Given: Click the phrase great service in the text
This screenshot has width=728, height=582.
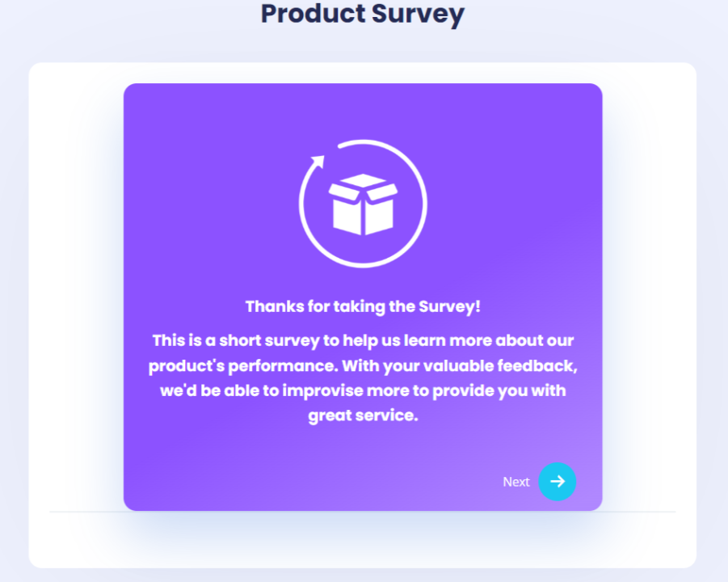Looking at the screenshot, I should pyautogui.click(x=363, y=415).
